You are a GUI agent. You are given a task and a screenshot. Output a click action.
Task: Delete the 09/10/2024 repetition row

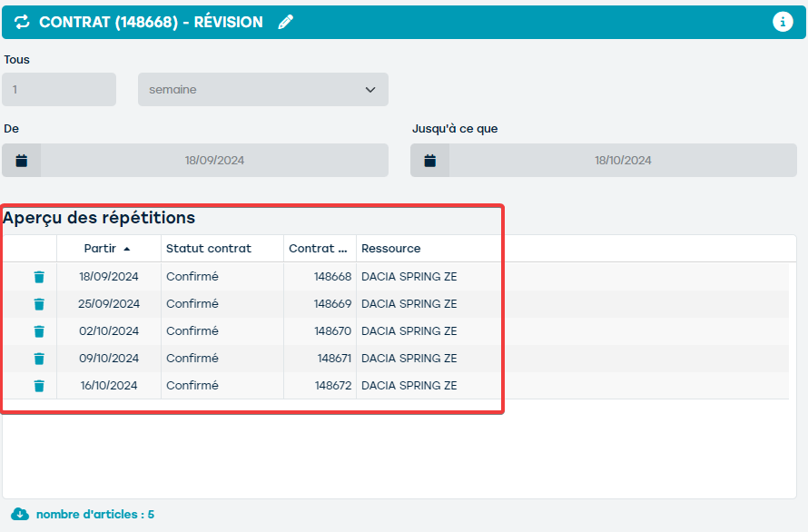pos(39,359)
